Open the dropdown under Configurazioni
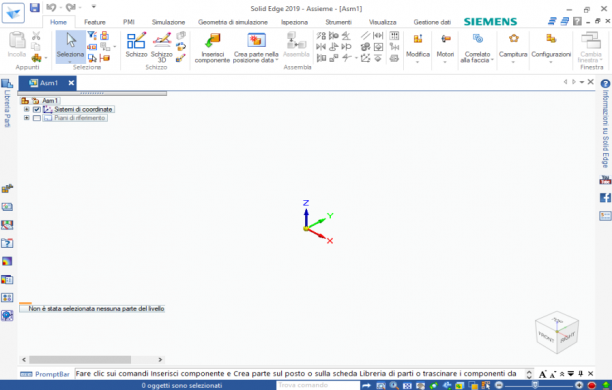The width and height of the screenshot is (612, 390). click(x=551, y=62)
